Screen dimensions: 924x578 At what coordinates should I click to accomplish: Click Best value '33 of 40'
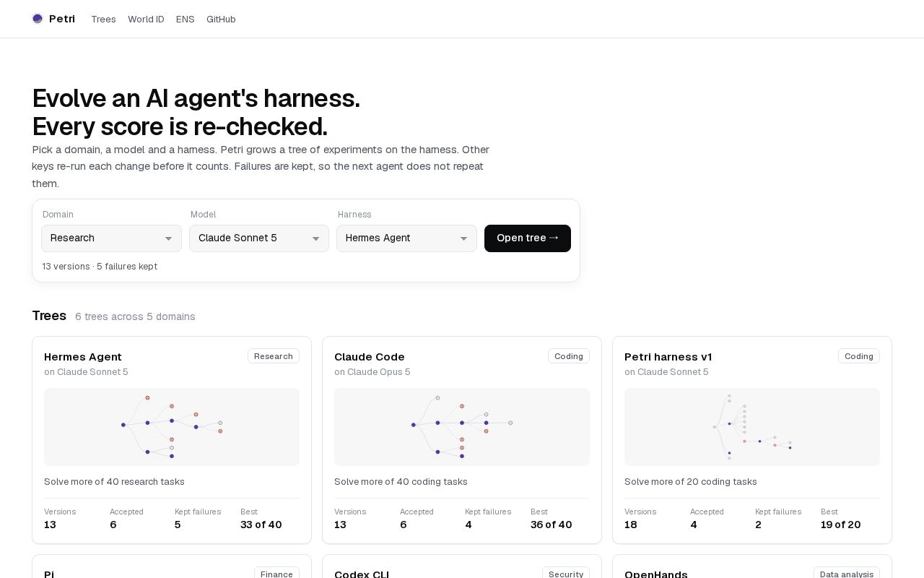[x=261, y=525]
